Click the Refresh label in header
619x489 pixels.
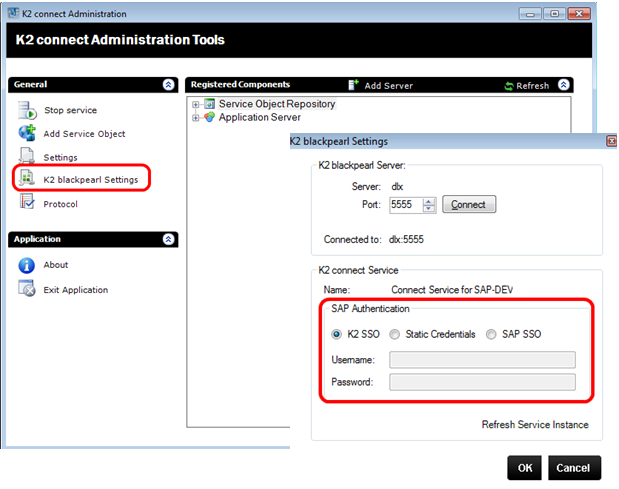[x=533, y=86]
